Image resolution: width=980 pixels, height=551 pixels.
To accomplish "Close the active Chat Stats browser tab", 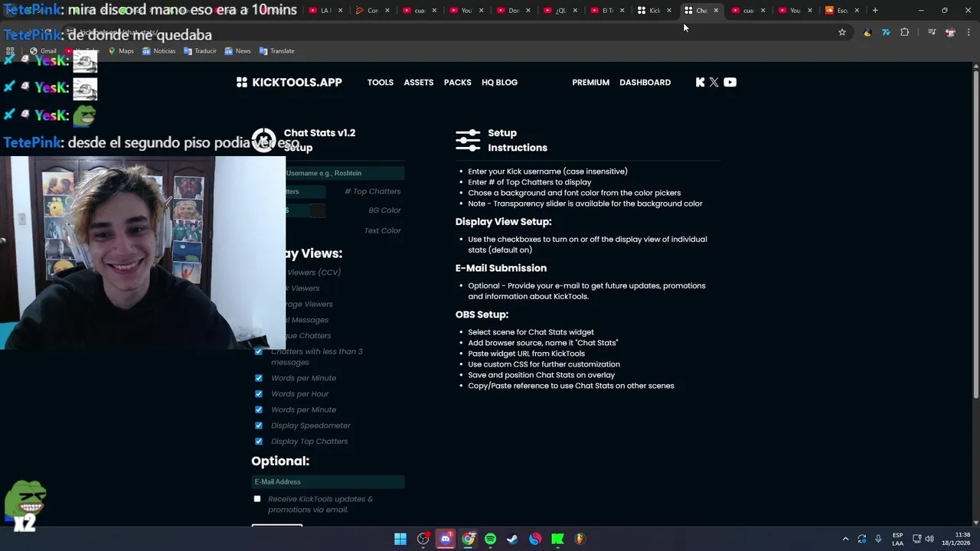I will pos(716,11).
